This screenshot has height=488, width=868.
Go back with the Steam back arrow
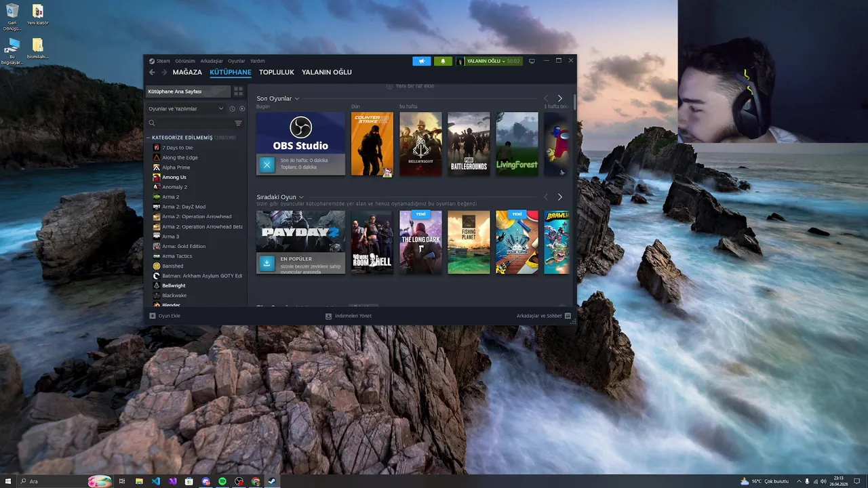pos(152,73)
